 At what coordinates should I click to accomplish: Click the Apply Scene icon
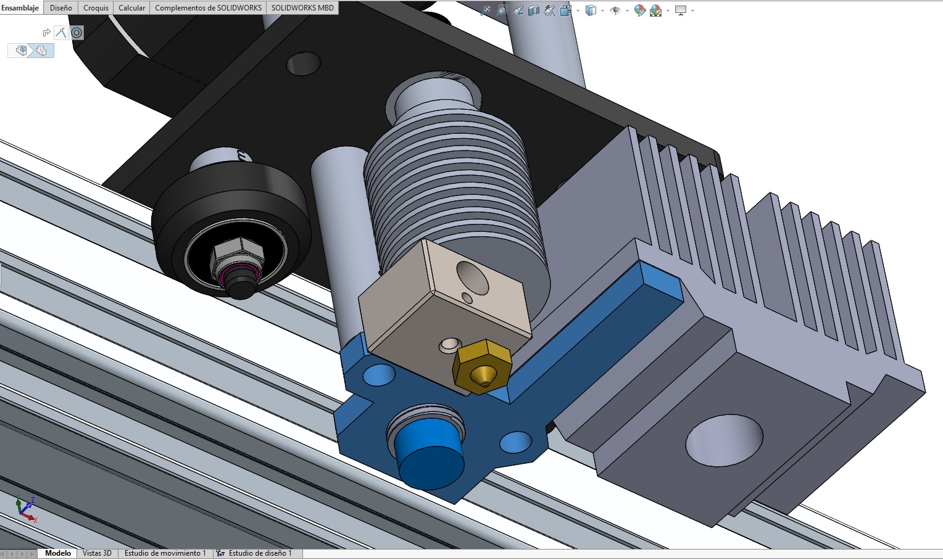[x=655, y=10]
